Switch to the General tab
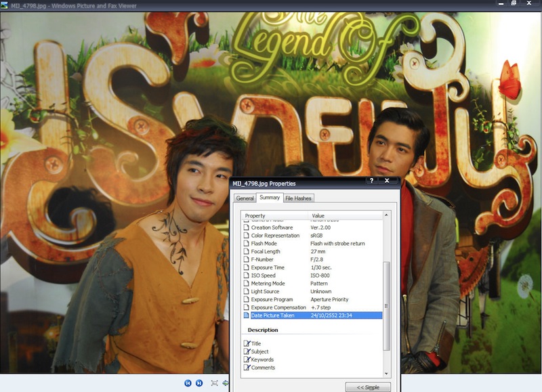The image size is (542, 392). [245, 198]
